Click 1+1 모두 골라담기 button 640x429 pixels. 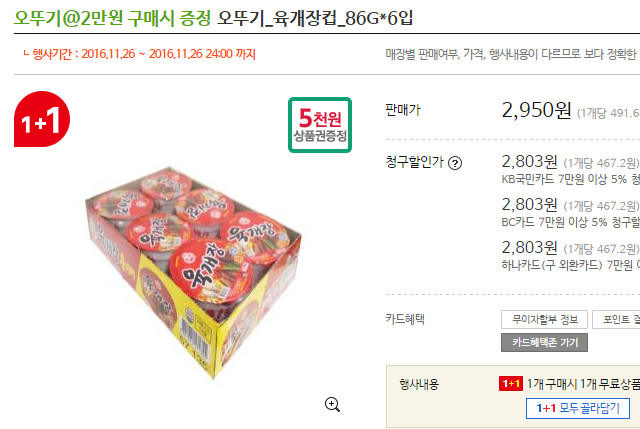coord(578,408)
